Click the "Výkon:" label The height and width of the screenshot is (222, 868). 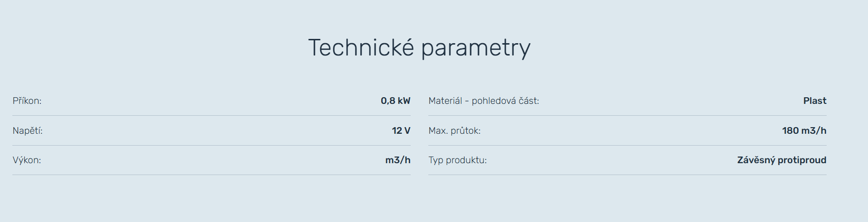click(27, 160)
